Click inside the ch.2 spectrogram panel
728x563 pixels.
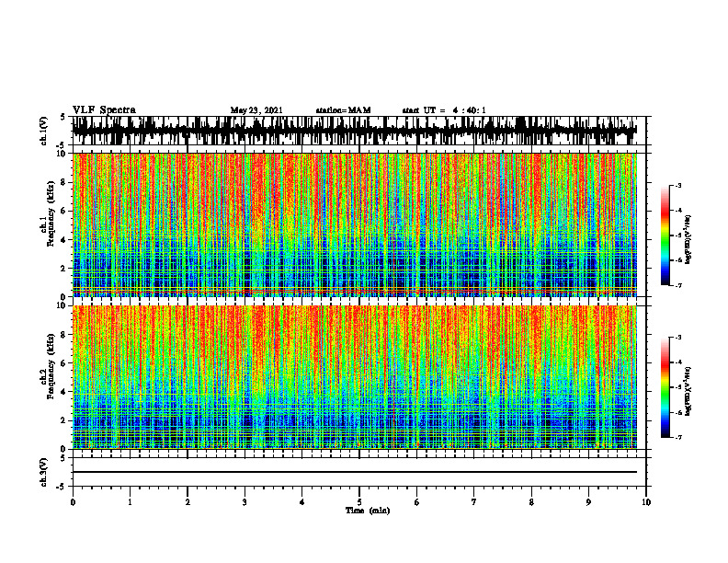(x=355, y=377)
